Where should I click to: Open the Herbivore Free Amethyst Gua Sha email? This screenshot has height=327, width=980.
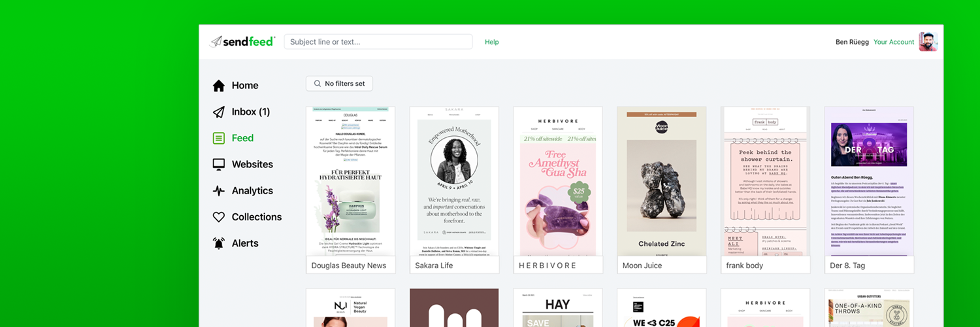558,181
